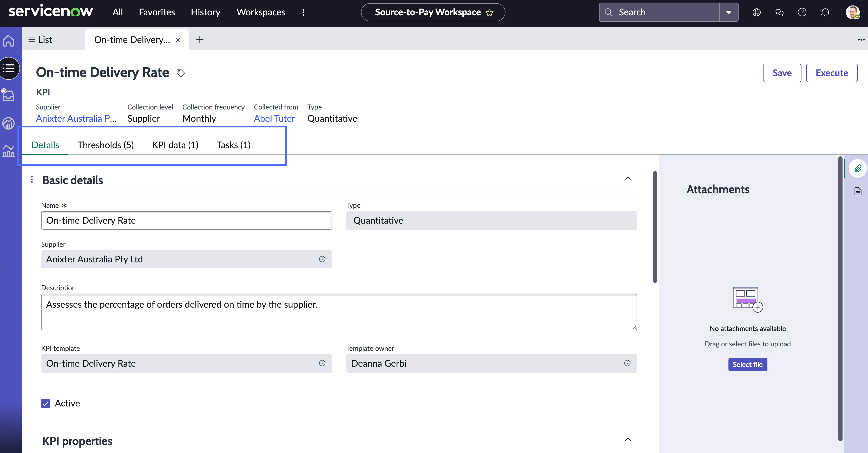Open the Favorites menu
The image size is (868, 453).
[157, 12]
